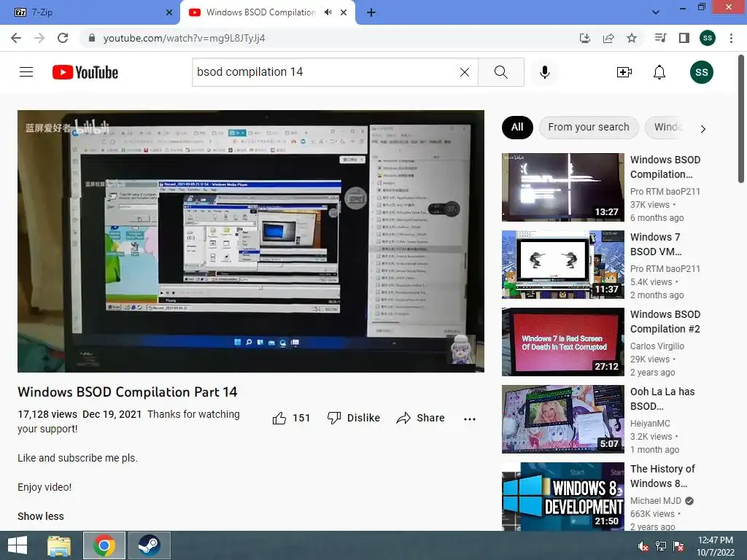The width and height of the screenshot is (747, 560).
Task: Open a new browser tab
Action: 371,12
